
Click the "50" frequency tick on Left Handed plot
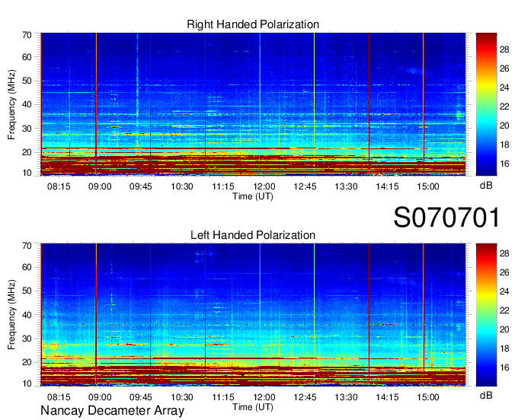(27, 291)
